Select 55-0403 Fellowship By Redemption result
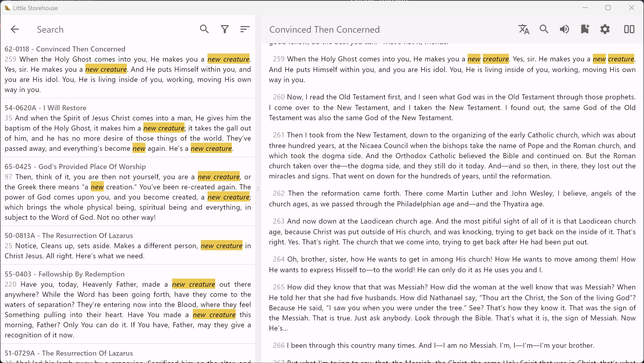The height and width of the screenshot is (363, 644). [x=65, y=274]
